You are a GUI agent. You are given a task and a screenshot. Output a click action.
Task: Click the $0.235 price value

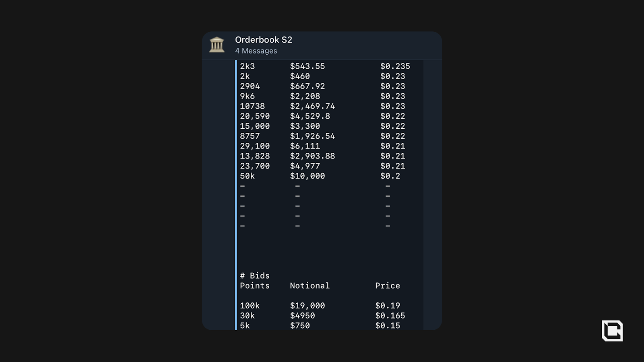(x=395, y=66)
